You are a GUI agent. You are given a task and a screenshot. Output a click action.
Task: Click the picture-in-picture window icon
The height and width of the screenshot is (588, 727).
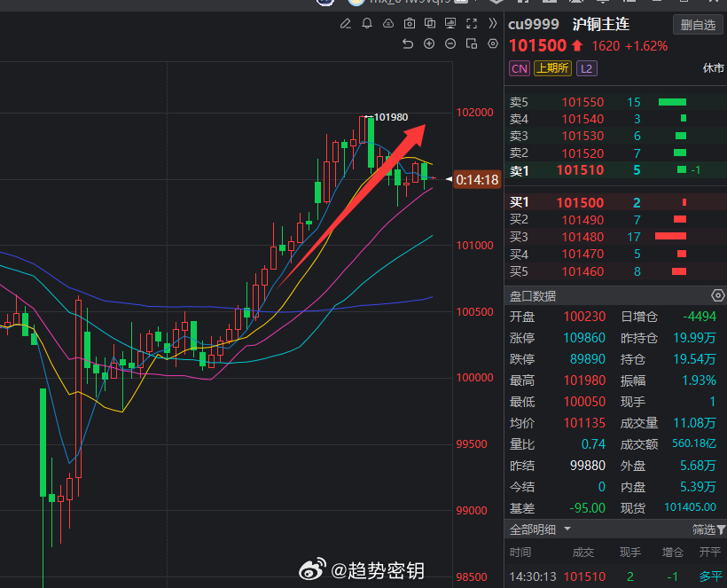point(472,43)
